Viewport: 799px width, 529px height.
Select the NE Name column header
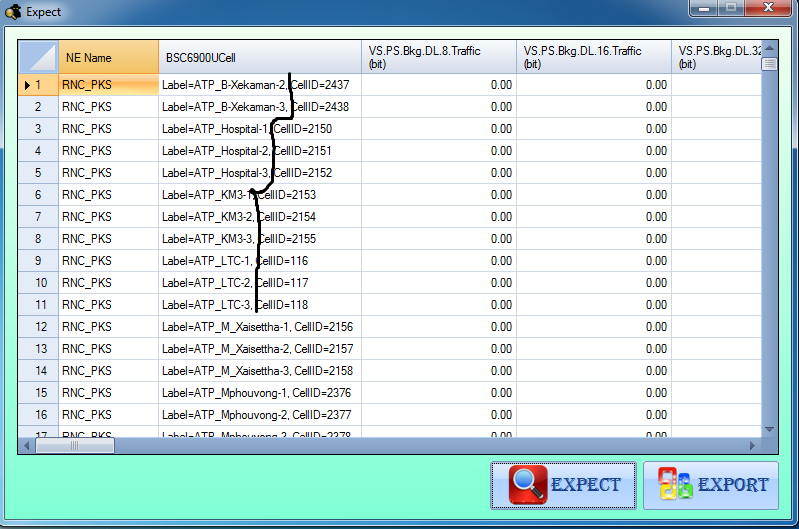109,57
